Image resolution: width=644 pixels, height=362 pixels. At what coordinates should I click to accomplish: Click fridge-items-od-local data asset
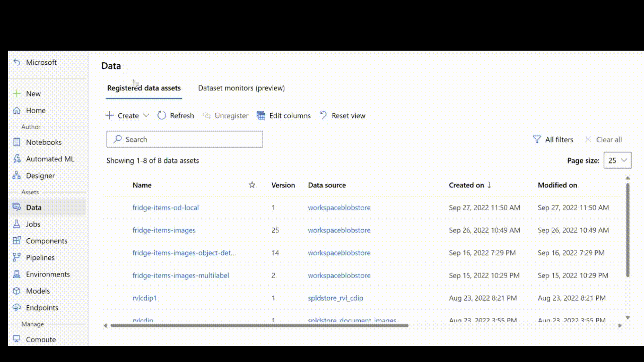(x=165, y=207)
